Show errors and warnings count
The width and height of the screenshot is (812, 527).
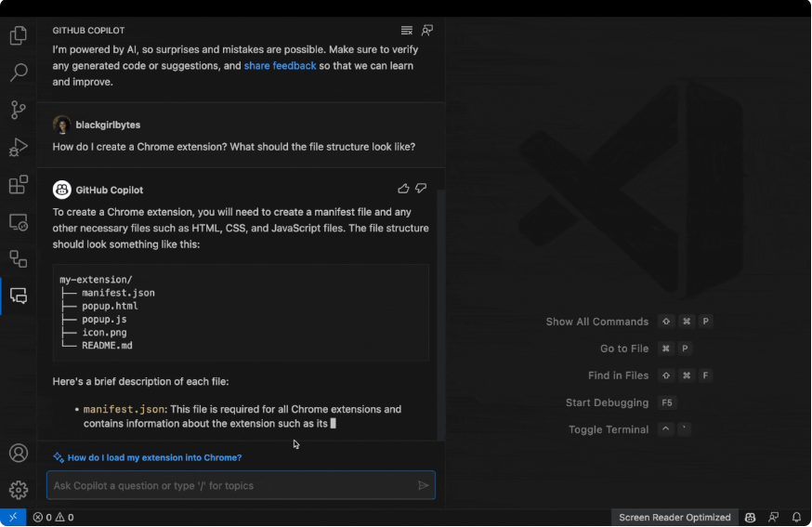pos(53,517)
